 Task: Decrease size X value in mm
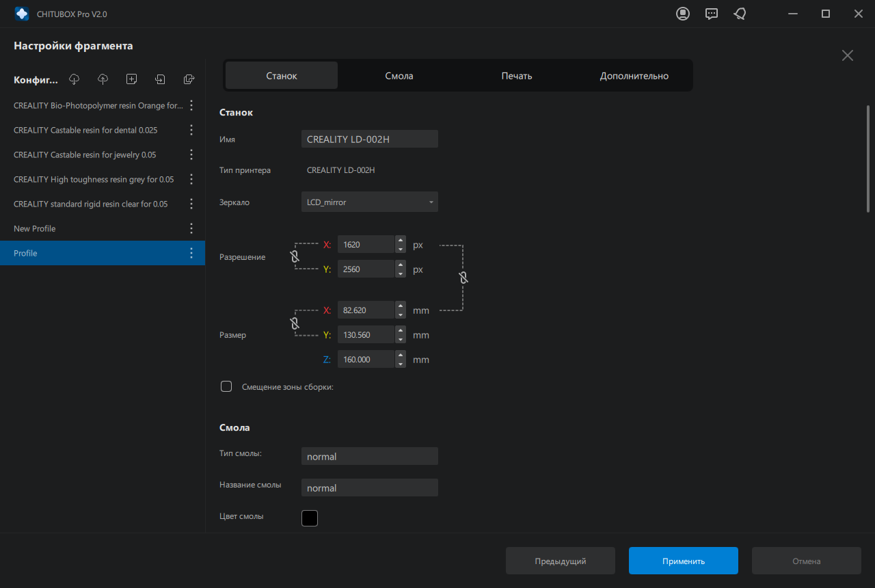coord(401,315)
